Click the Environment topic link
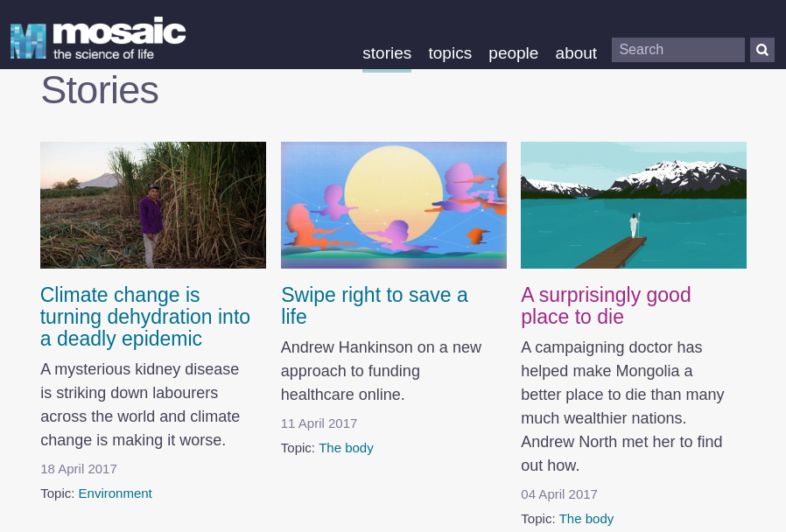Screen dimensions: 786x532 (115, 493)
